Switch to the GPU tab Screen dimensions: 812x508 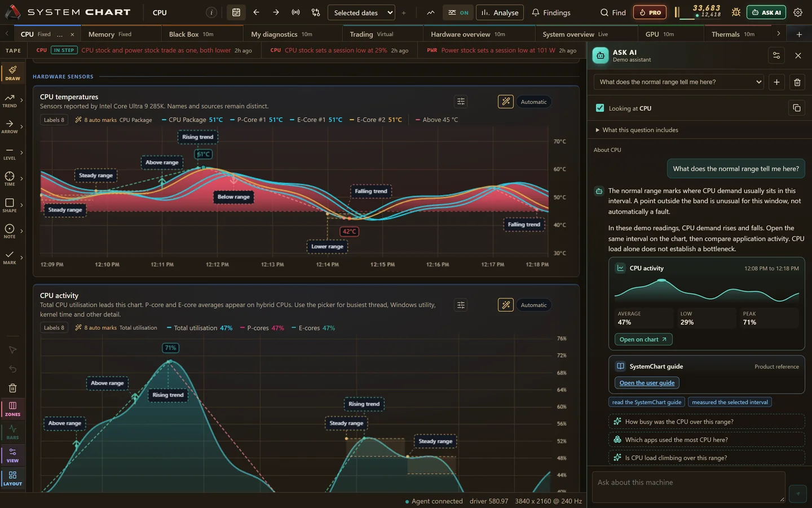click(x=670, y=34)
